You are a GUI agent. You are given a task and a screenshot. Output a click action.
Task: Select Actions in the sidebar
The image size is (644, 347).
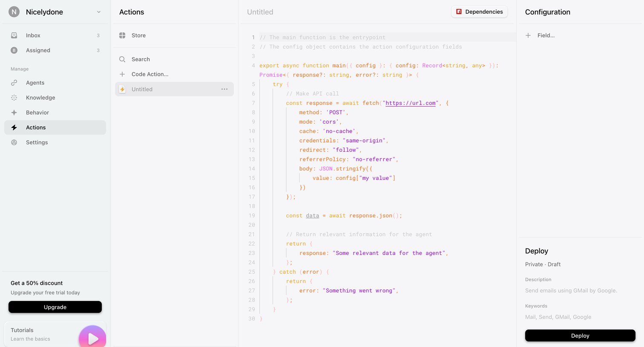point(55,127)
